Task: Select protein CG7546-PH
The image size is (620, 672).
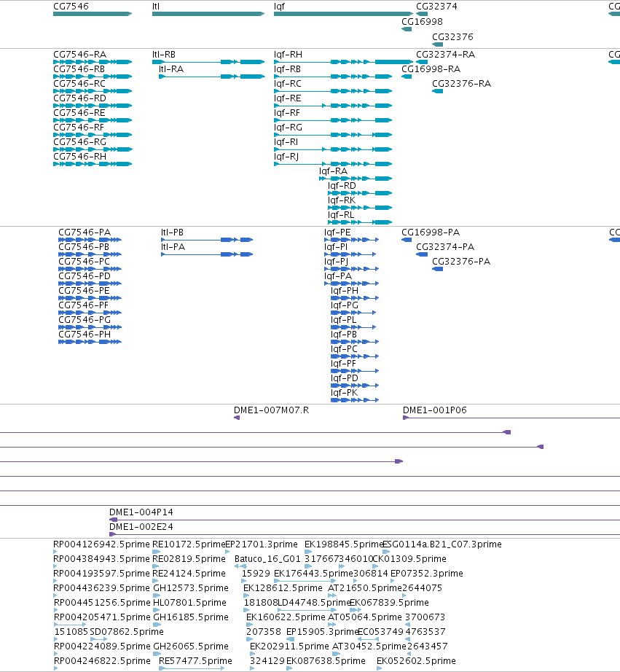Action: 90,342
